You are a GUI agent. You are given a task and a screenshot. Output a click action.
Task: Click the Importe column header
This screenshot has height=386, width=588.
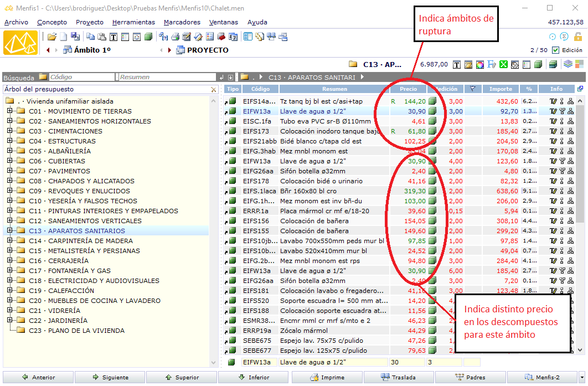click(501, 89)
